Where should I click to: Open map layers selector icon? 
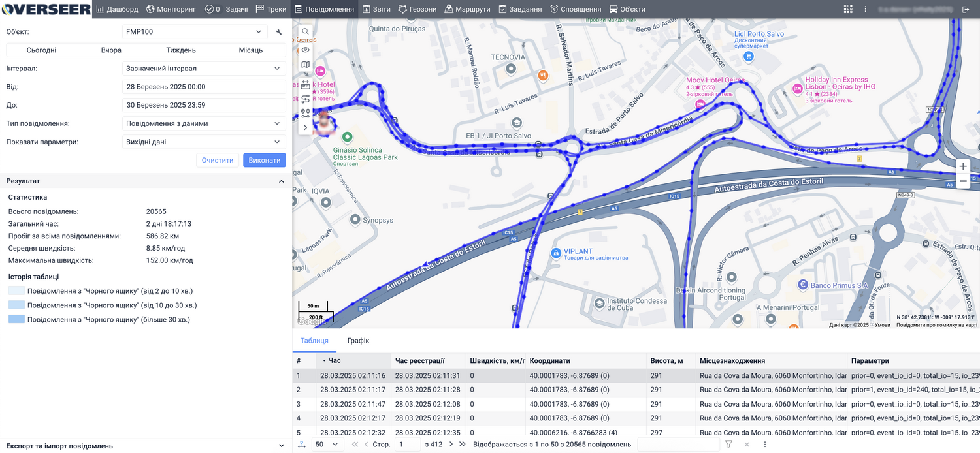tap(305, 65)
